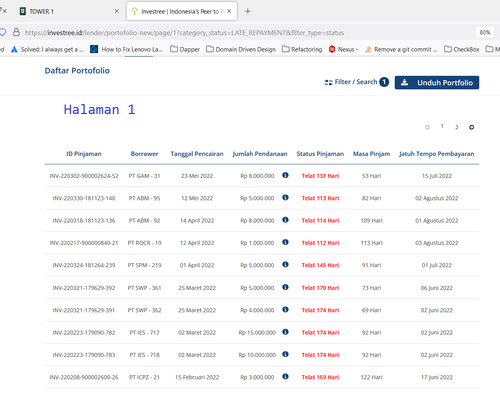This screenshot has height=404, width=500.
Task: Click Jatuh Tempo Pembayaran column header
Action: pyautogui.click(x=437, y=154)
